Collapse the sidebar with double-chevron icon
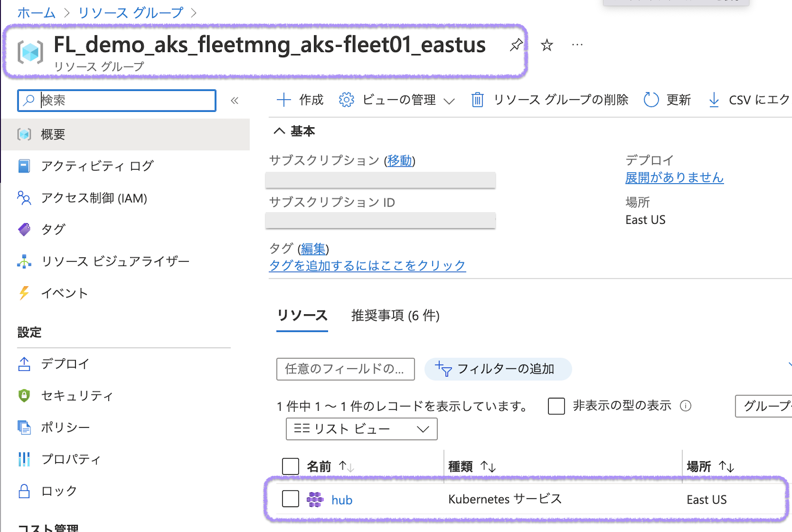Viewport: 792px width, 532px height. (235, 100)
